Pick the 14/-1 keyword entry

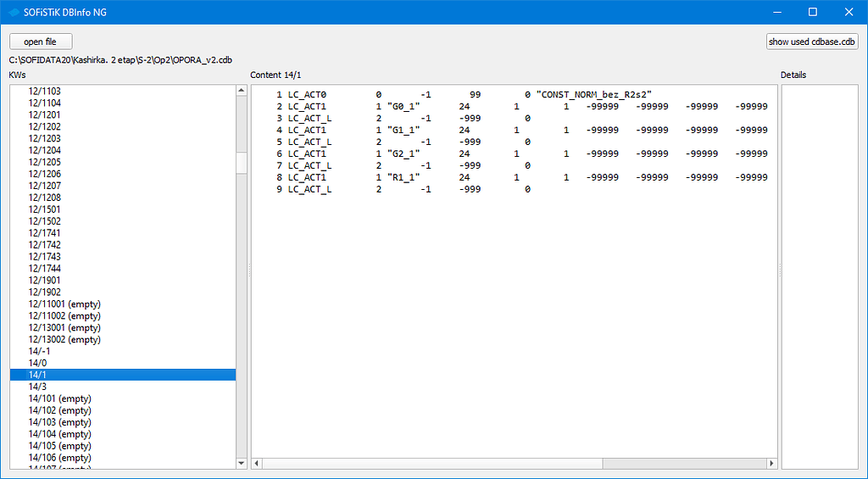click(x=39, y=351)
